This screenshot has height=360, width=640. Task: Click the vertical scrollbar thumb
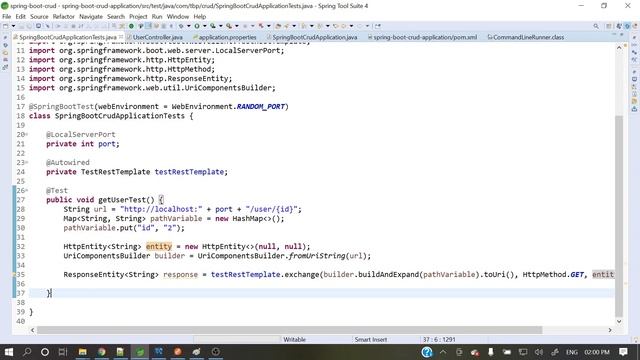(x=619, y=216)
